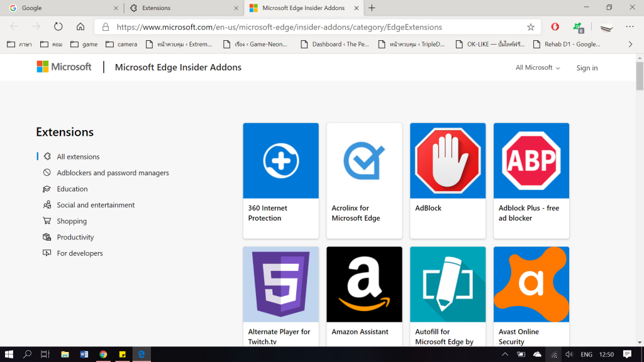Switch to Google Chrome on the taskbar
The height and width of the screenshot is (362, 644).
[x=103, y=354]
